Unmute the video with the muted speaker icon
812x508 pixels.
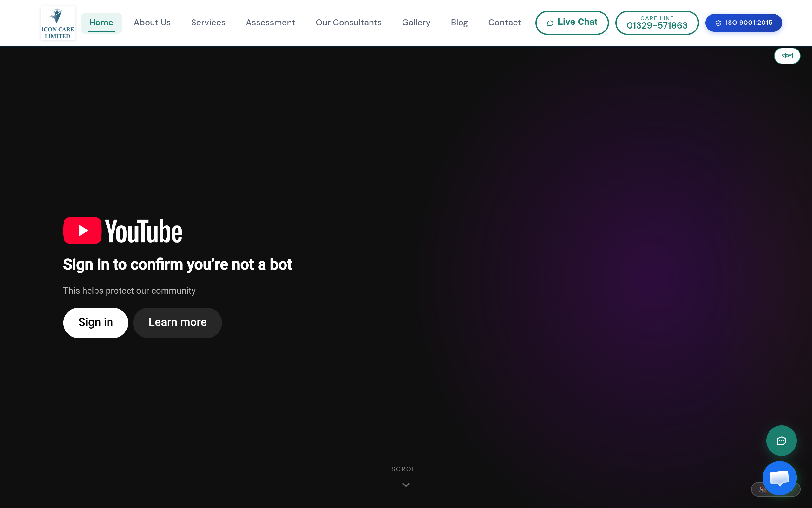[x=762, y=489]
